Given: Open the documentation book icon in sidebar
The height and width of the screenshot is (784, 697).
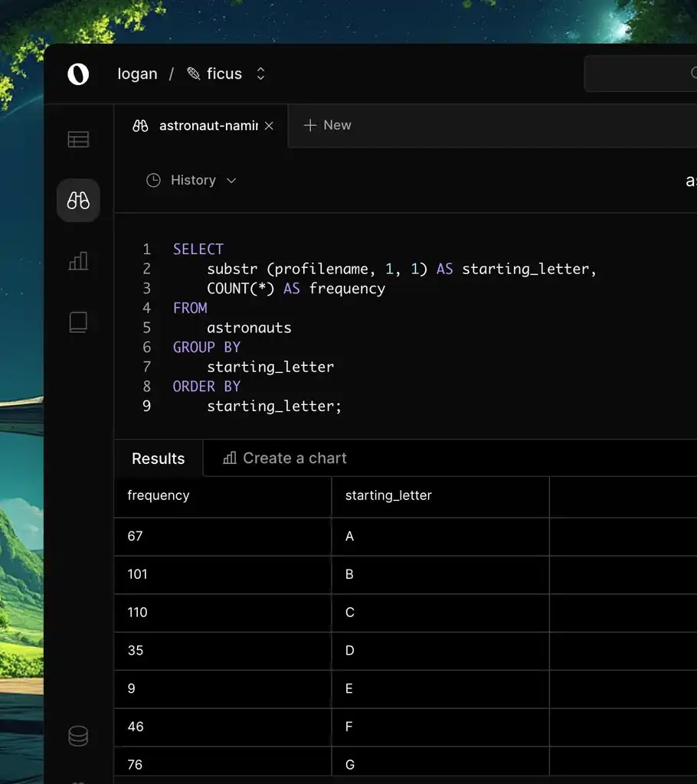Looking at the screenshot, I should point(77,322).
